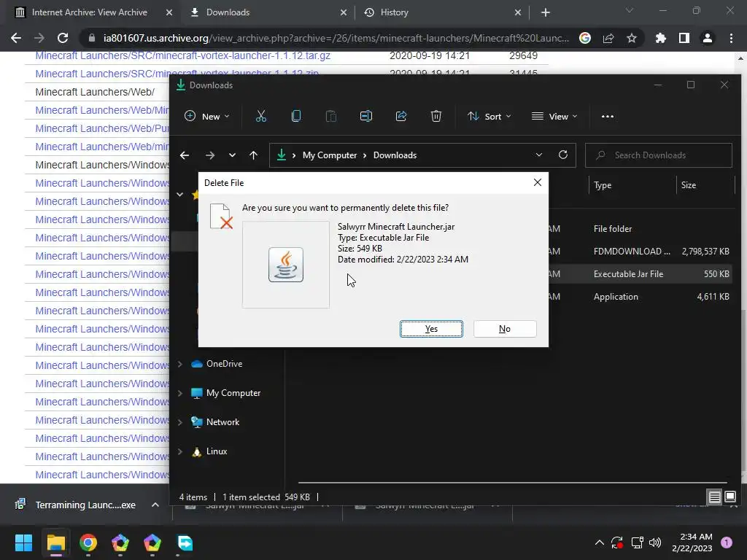Screen dimensions: 747x560
Task: Switch to details view icon in status bar
Action: point(715,497)
